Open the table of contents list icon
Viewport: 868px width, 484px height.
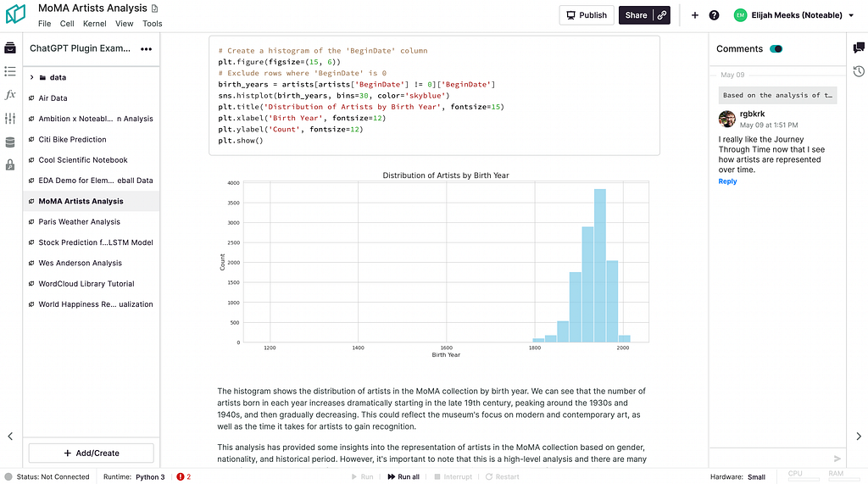pyautogui.click(x=10, y=71)
